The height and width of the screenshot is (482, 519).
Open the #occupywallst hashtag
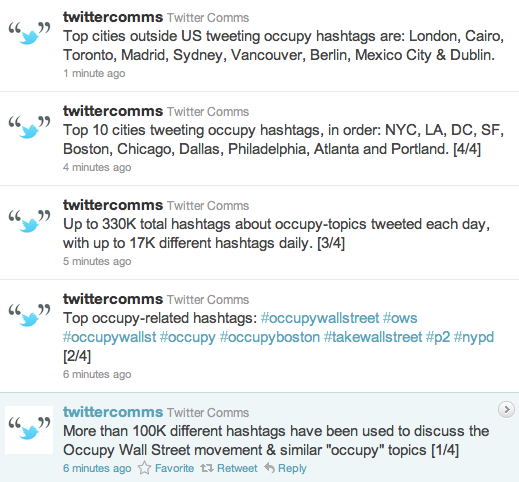point(109,337)
